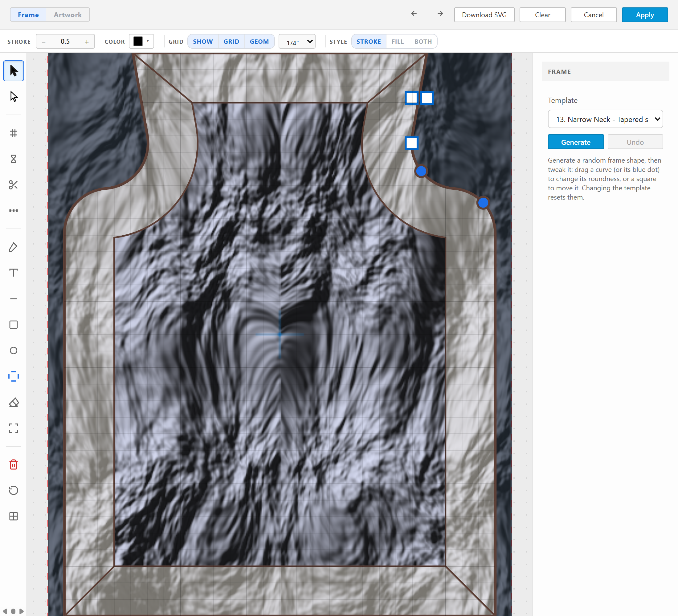Viewport: 678px width, 616px height.
Task: Select the pencil draw tool
Action: click(x=14, y=247)
